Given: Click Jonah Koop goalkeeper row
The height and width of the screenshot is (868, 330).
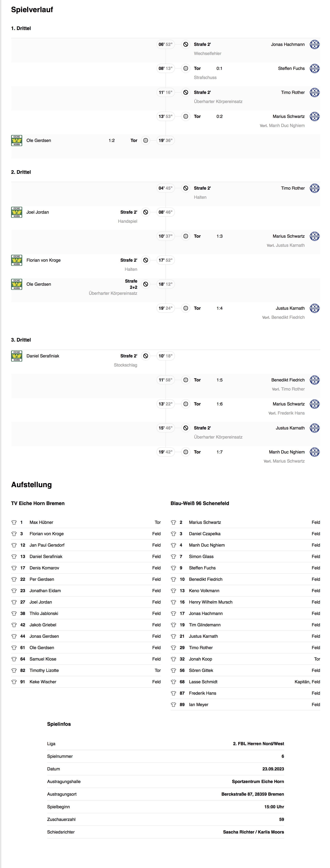Looking at the screenshot, I should (x=245, y=659).
